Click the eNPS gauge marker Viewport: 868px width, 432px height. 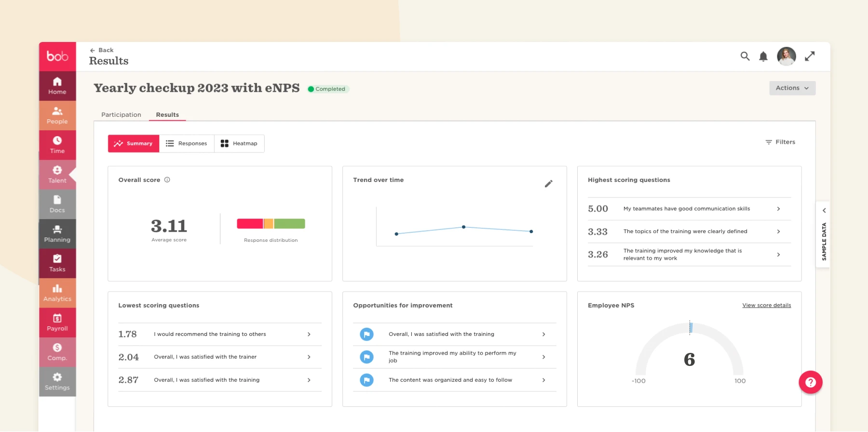pyautogui.click(x=691, y=328)
